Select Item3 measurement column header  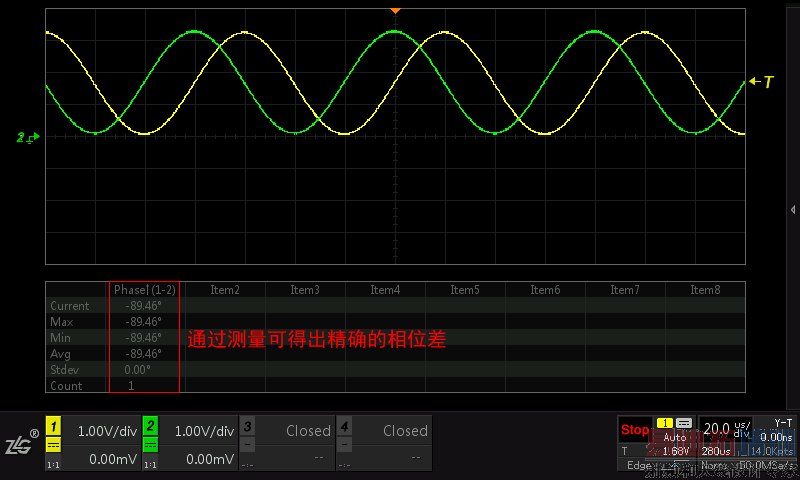click(305, 290)
